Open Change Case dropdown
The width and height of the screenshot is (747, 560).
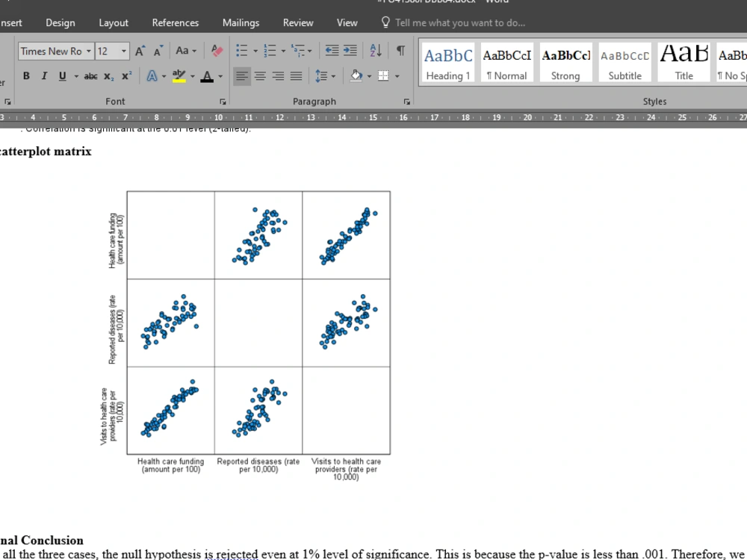[x=186, y=51]
